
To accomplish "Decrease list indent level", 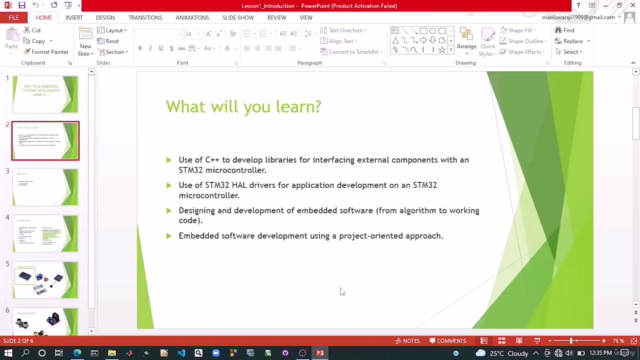I will click(283, 34).
